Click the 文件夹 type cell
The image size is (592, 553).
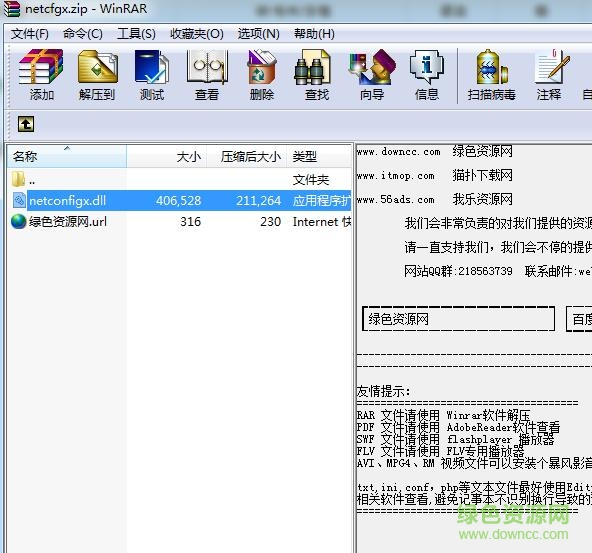311,180
